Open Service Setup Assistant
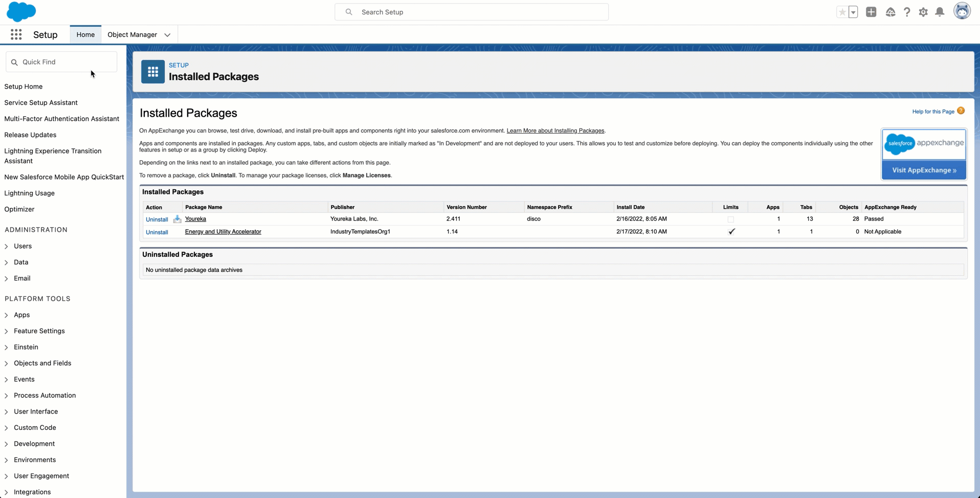Image resolution: width=980 pixels, height=498 pixels. click(x=41, y=102)
